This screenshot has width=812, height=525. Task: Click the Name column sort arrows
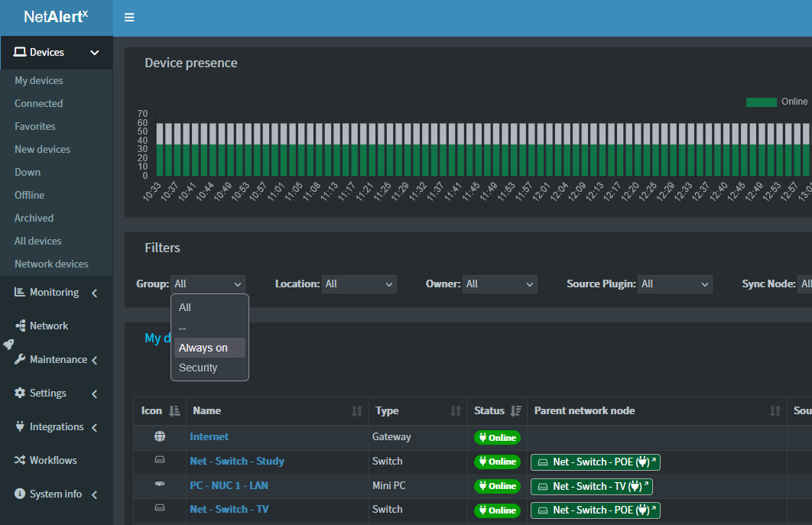356,411
